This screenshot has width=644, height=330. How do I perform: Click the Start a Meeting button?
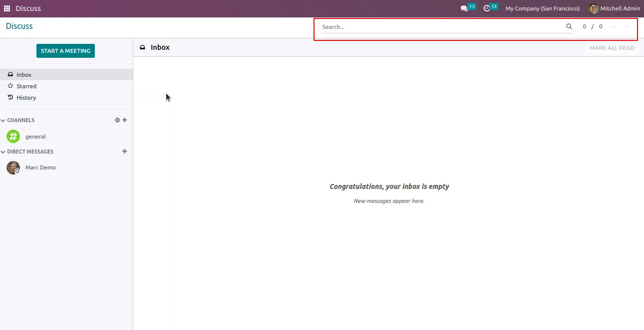click(x=65, y=51)
